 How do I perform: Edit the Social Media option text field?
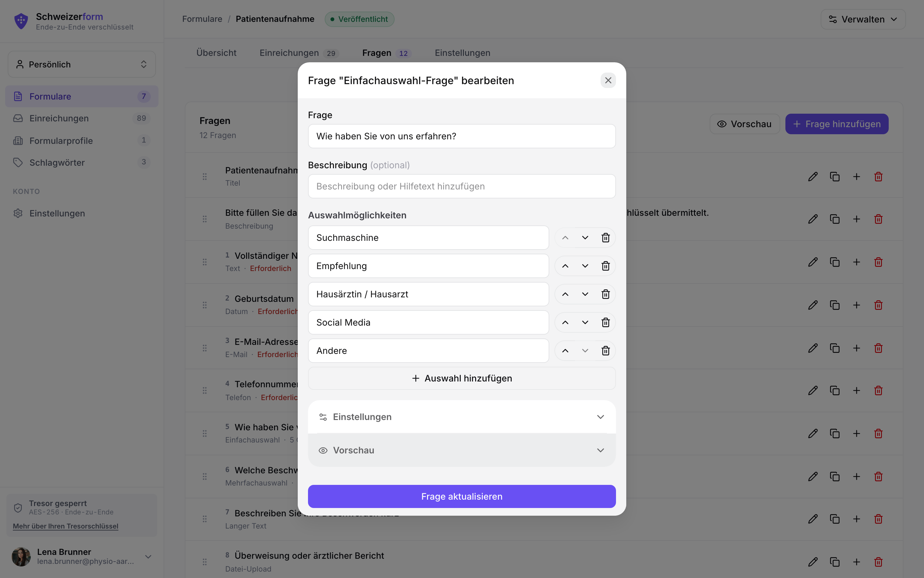pyautogui.click(x=428, y=323)
